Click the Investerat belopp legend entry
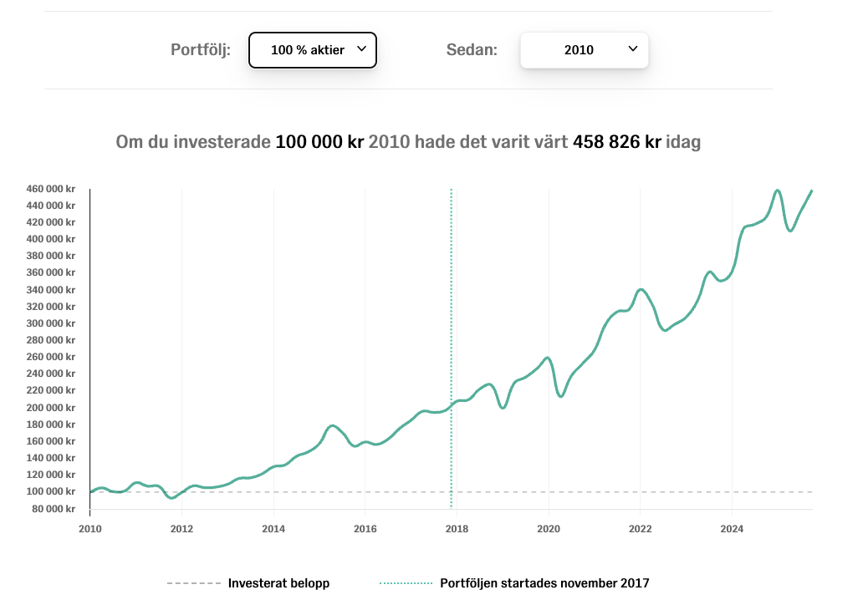 click(x=278, y=583)
